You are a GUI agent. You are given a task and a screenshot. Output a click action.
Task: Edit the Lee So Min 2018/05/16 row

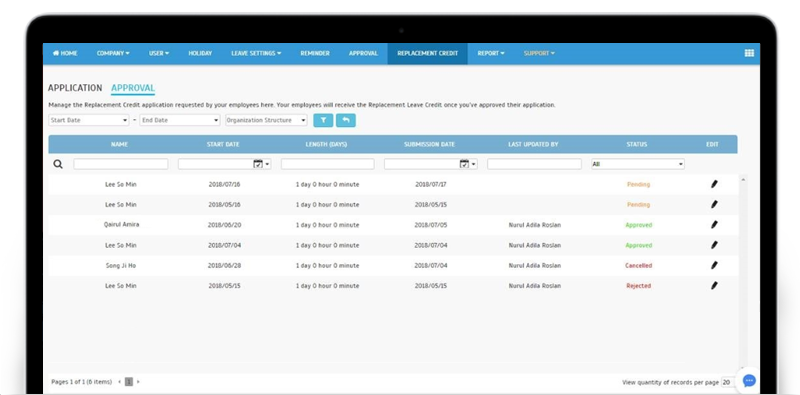[x=714, y=205]
